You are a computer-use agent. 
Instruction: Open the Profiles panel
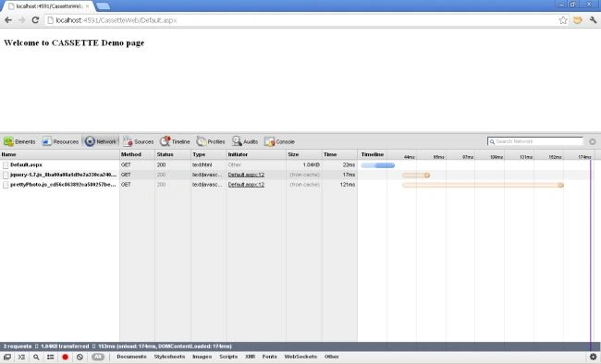click(x=211, y=141)
